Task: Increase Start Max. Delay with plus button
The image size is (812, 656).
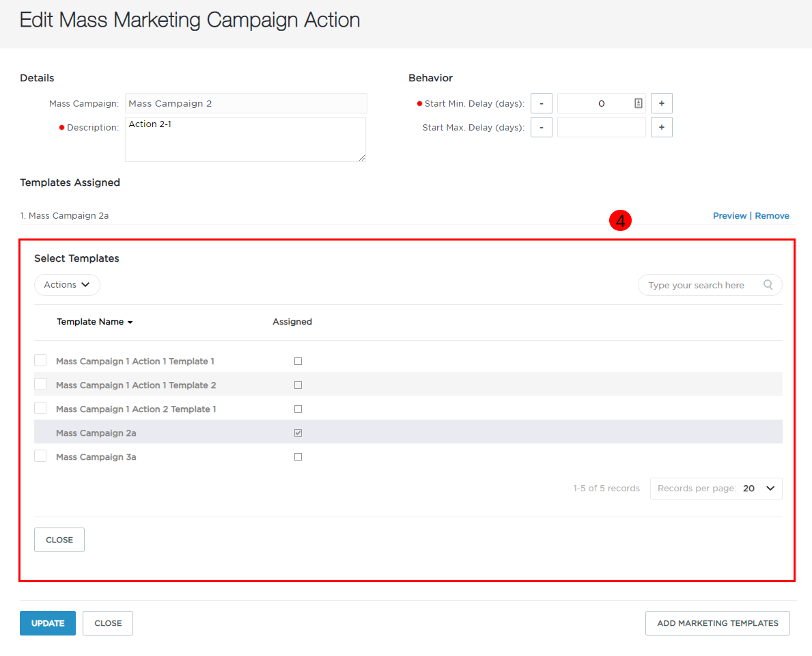Action: pos(661,128)
